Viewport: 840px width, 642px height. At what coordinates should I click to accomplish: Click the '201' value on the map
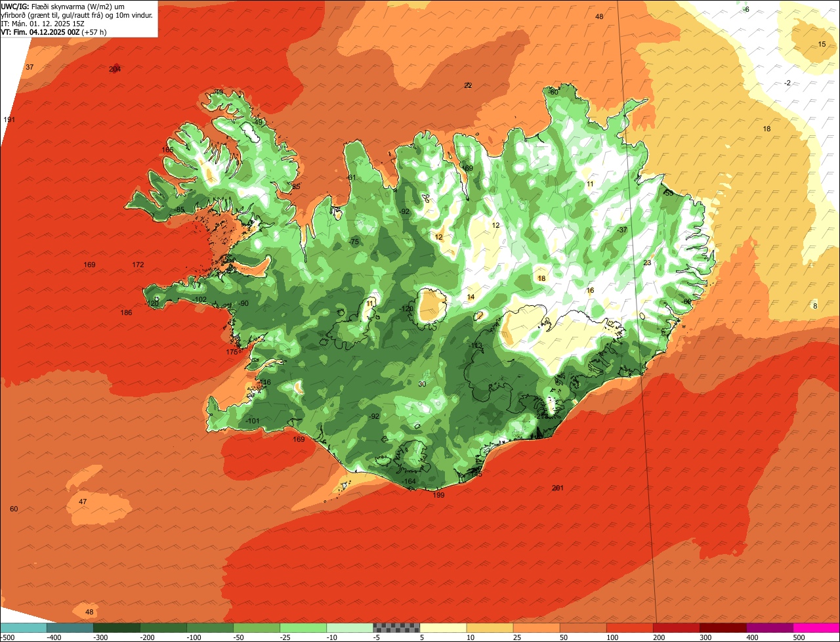pos(558,488)
